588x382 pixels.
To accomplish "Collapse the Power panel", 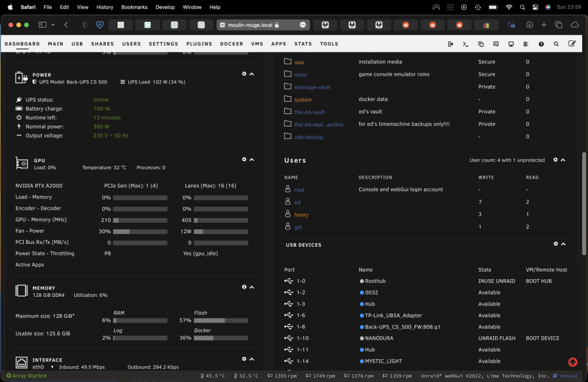I will pos(252,74).
